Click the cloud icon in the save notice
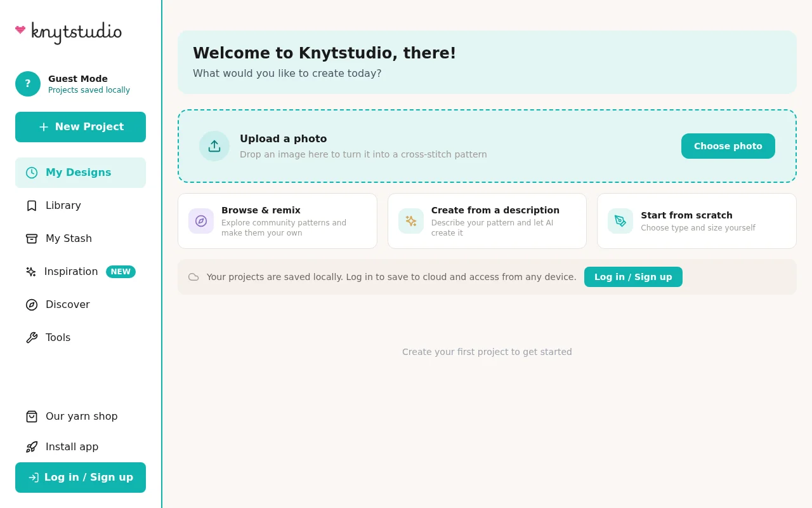 [193, 277]
